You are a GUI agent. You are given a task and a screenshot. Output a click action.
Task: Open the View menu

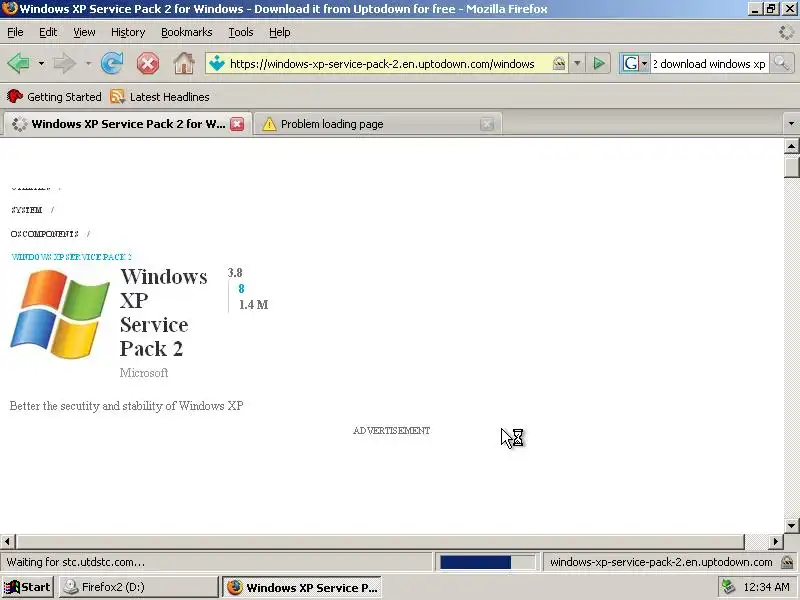(84, 32)
